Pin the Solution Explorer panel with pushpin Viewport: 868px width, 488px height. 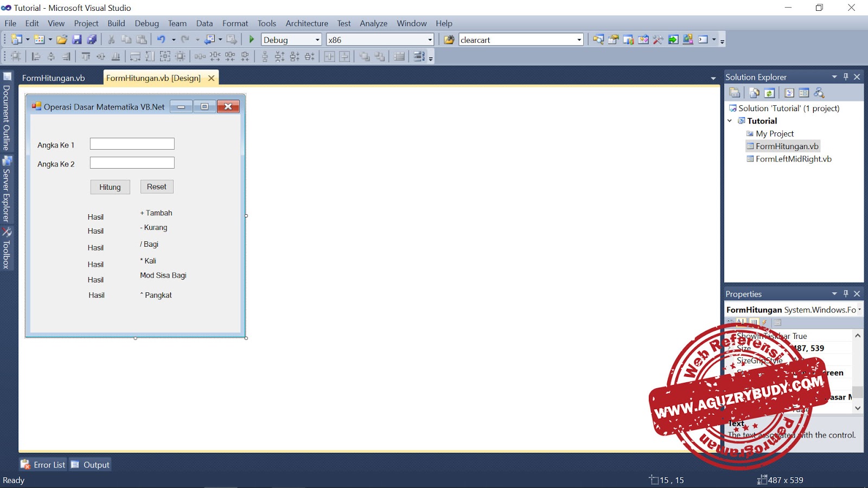(846, 77)
